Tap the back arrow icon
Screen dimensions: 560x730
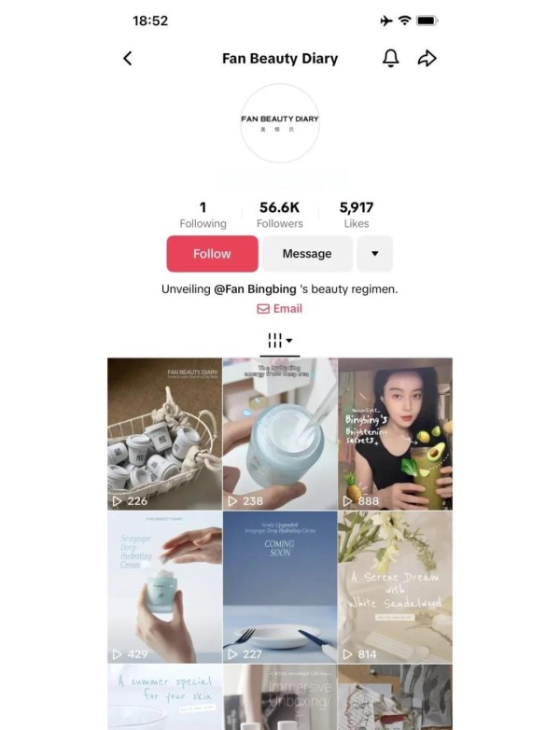point(128,58)
